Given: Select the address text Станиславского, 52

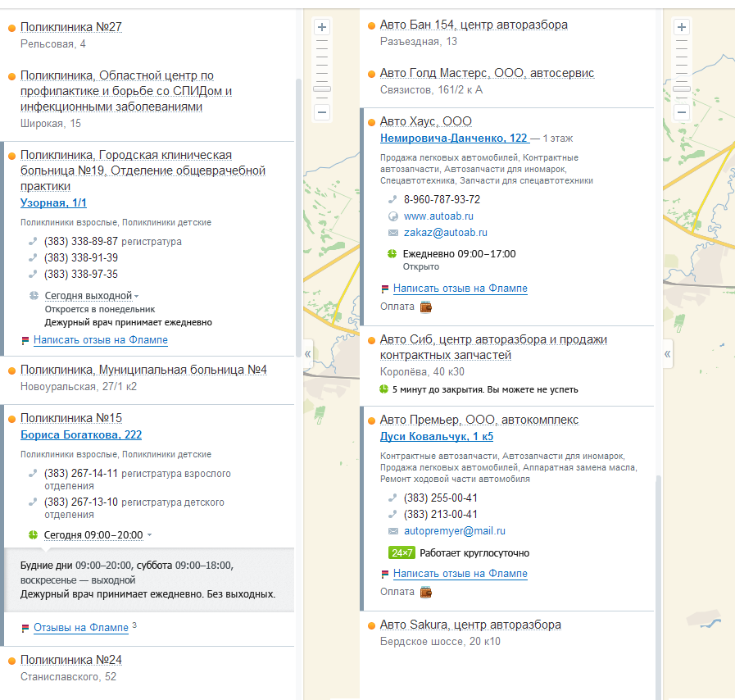Looking at the screenshot, I should coord(69,676).
